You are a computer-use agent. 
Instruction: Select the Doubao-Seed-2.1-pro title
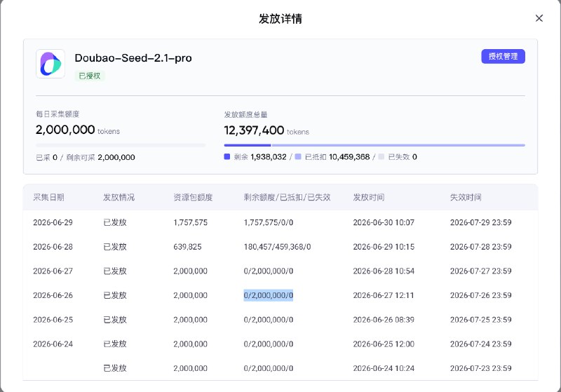133,58
